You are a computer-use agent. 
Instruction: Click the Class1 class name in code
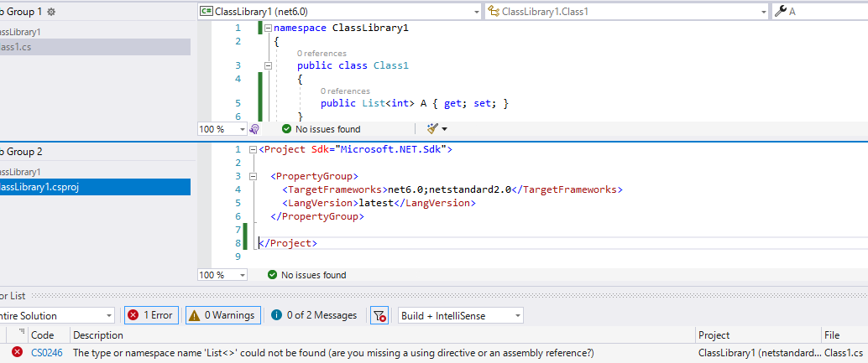[391, 65]
